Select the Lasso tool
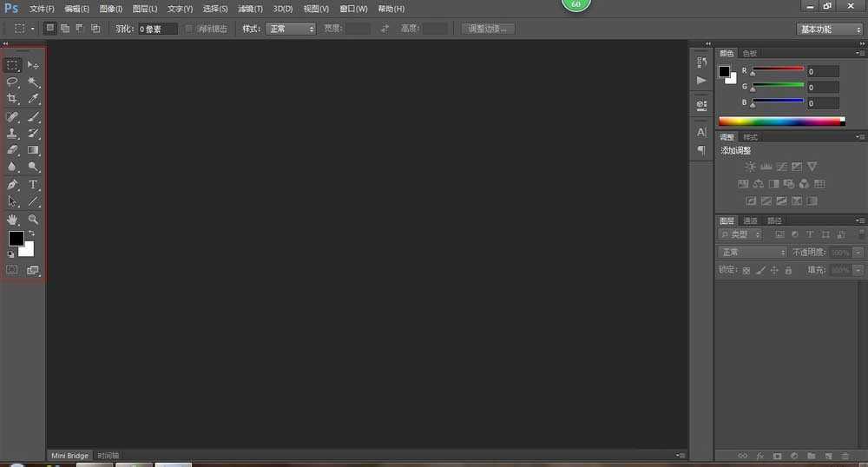 (12, 82)
